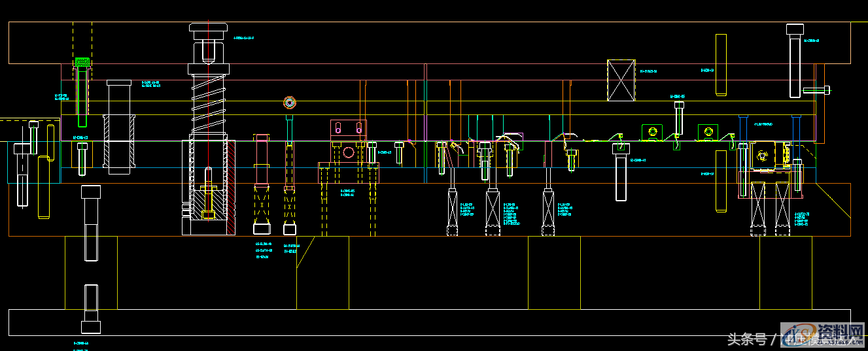Screen dimensions: 868x351
Task: Click the left green square with yellow circle
Action: tap(652, 132)
